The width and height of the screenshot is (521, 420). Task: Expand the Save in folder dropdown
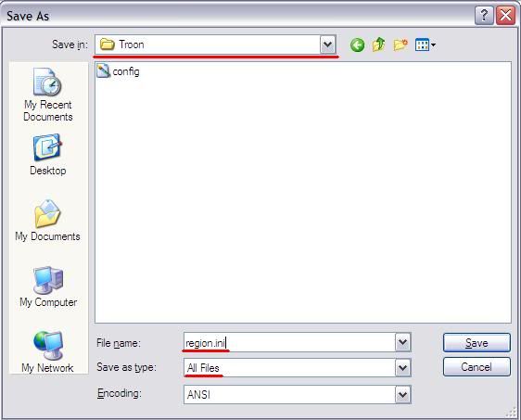327,45
